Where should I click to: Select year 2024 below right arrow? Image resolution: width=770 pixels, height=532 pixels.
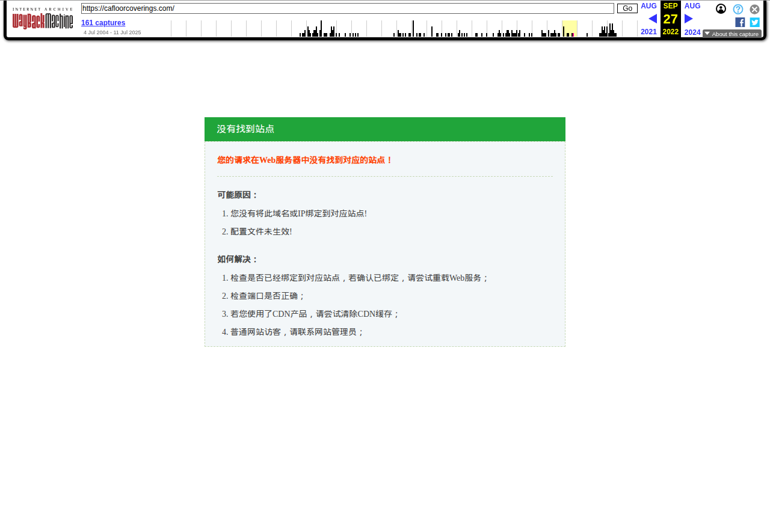tap(692, 32)
